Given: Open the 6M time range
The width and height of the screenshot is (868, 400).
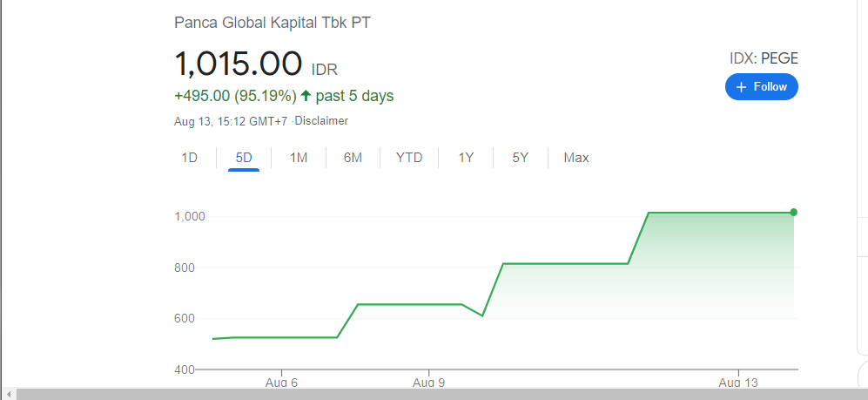Looking at the screenshot, I should [353, 158].
